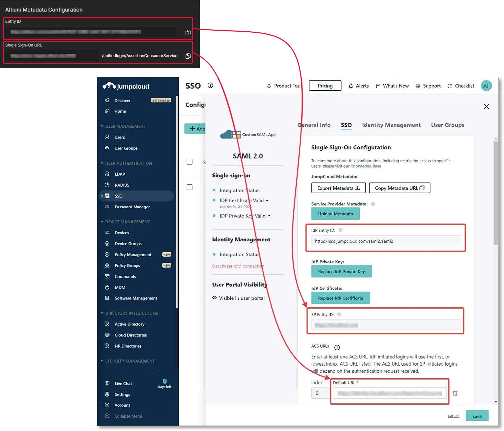The height and width of the screenshot is (431, 504).
Task: Select SSO in the sidebar
Action: [x=136, y=196]
